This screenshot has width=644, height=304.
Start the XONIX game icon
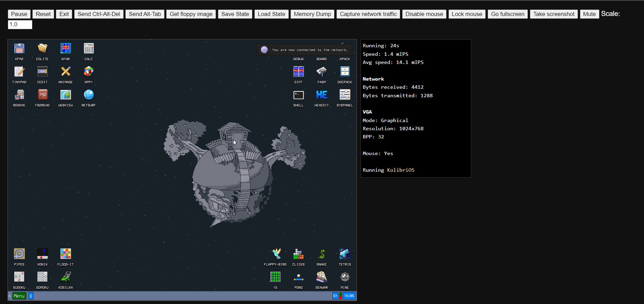click(x=42, y=254)
